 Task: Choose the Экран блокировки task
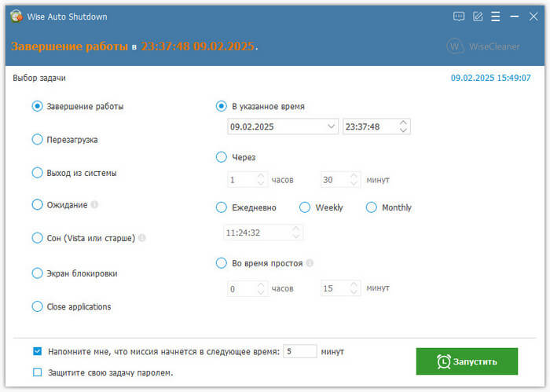pos(37,273)
